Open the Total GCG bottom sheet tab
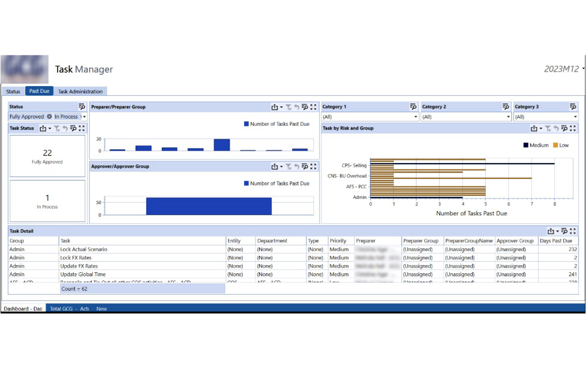The width and height of the screenshot is (588, 369). click(69, 309)
